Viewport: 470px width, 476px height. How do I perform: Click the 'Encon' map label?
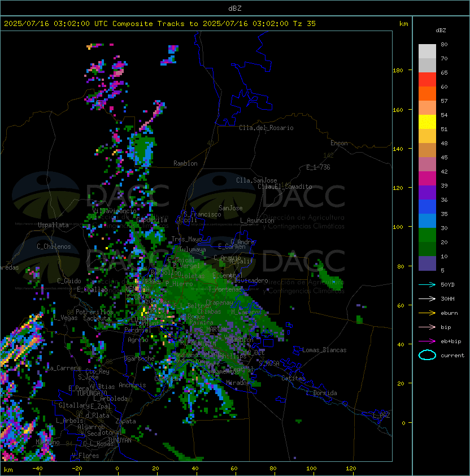(339, 143)
